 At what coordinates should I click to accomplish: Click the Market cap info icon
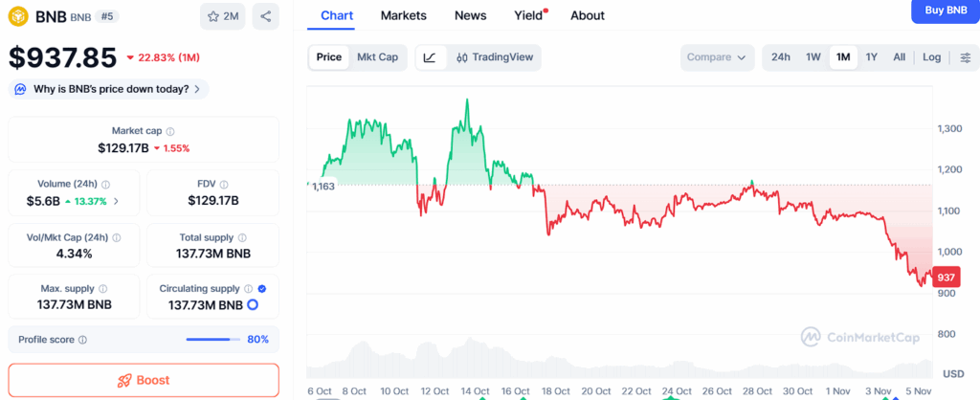coord(170,131)
